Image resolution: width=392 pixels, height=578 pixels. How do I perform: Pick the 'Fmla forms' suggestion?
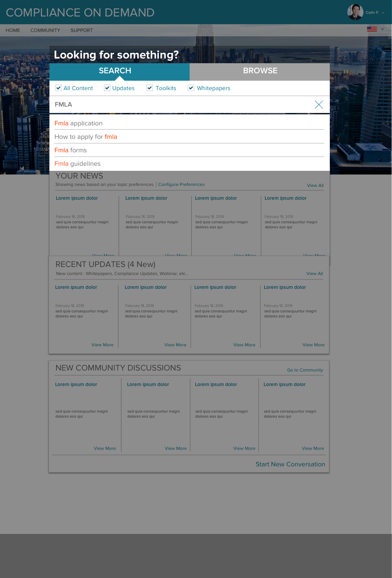click(189, 150)
